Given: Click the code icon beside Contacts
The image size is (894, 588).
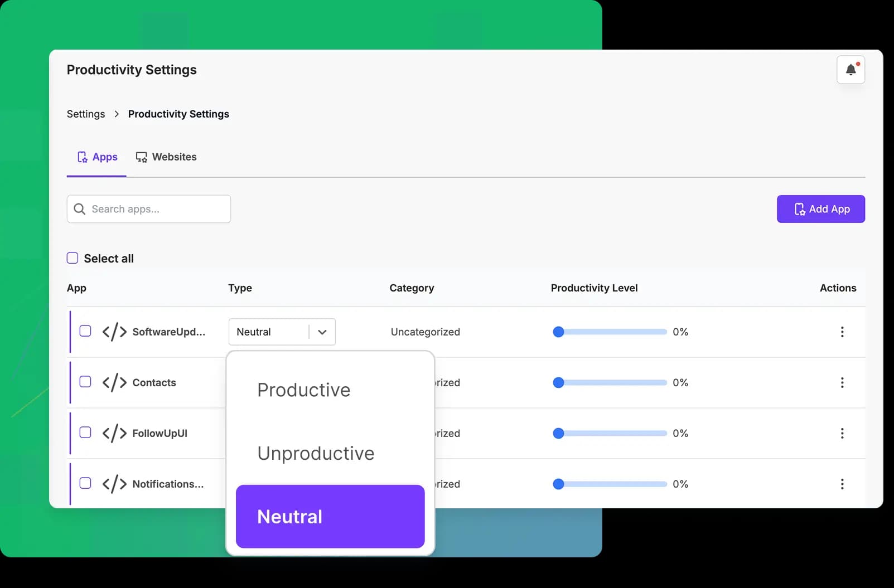Looking at the screenshot, I should [x=114, y=383].
